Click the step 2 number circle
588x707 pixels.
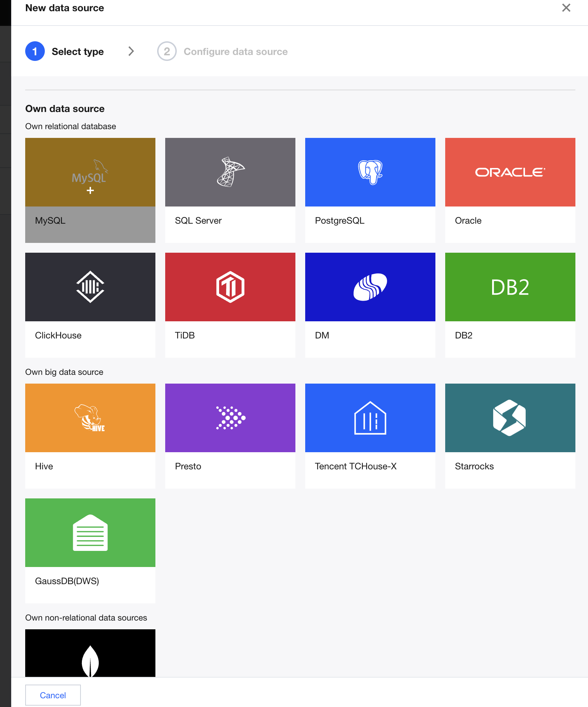coord(167,51)
